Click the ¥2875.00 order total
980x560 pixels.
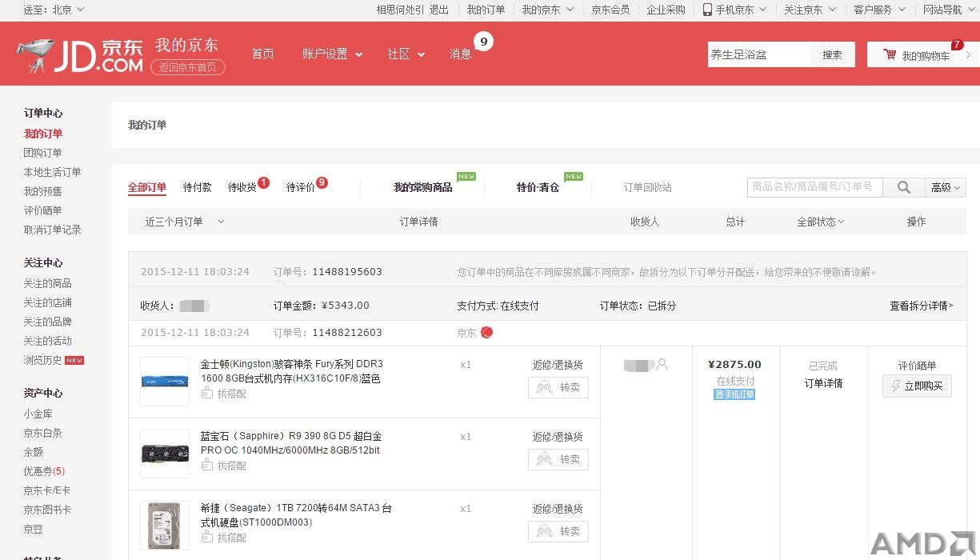[x=734, y=365]
